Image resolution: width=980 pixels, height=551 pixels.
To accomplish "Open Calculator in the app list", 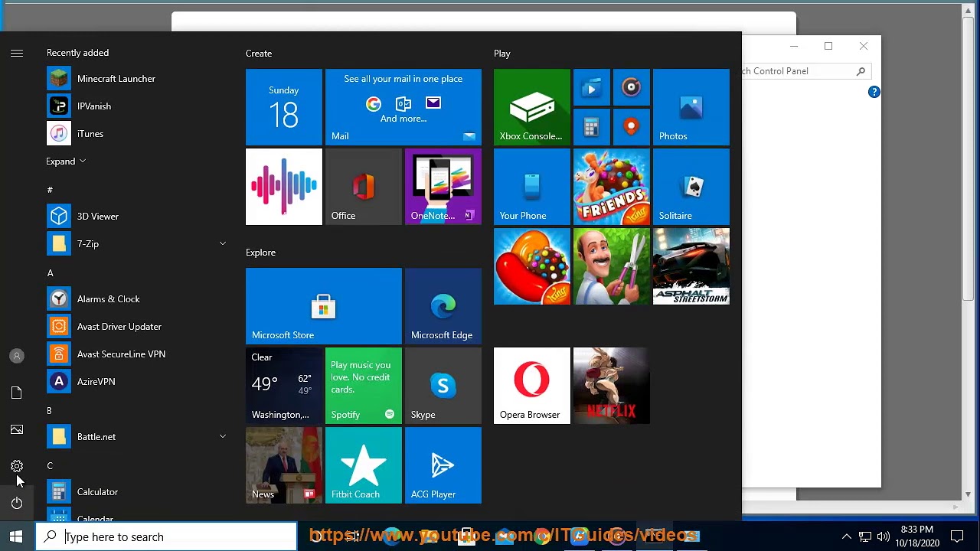I will click(x=138, y=492).
